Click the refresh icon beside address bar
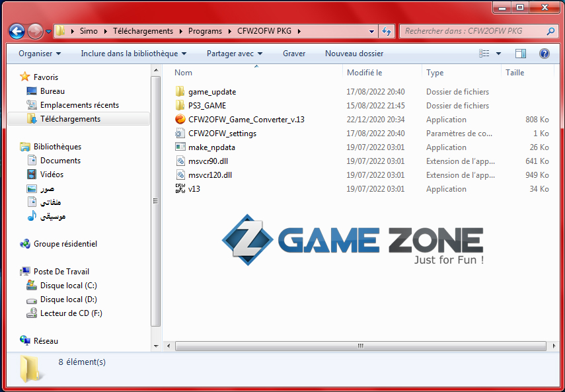Image resolution: width=565 pixels, height=392 pixels. tap(387, 31)
